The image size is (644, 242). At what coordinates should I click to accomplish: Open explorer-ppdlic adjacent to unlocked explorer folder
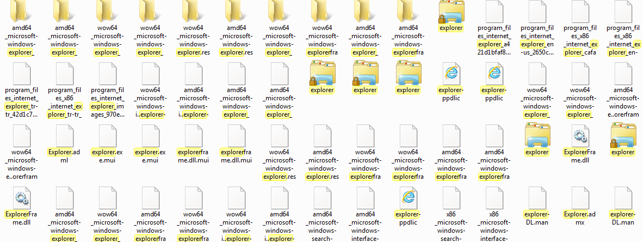click(x=451, y=73)
